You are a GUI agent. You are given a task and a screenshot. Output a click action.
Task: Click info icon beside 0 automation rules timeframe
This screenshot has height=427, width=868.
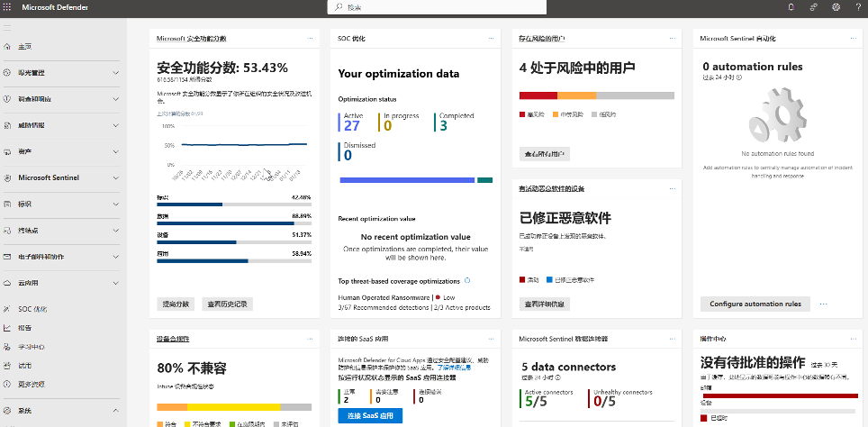(739, 77)
